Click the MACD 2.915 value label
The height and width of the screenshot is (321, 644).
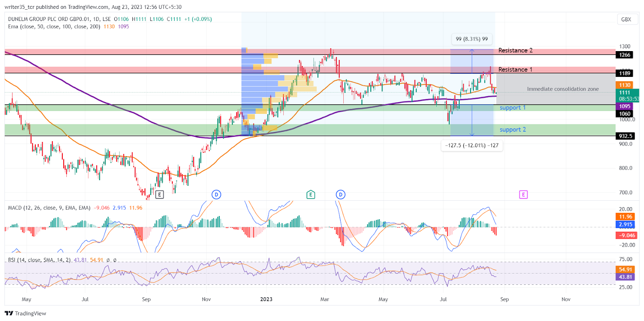click(x=625, y=224)
